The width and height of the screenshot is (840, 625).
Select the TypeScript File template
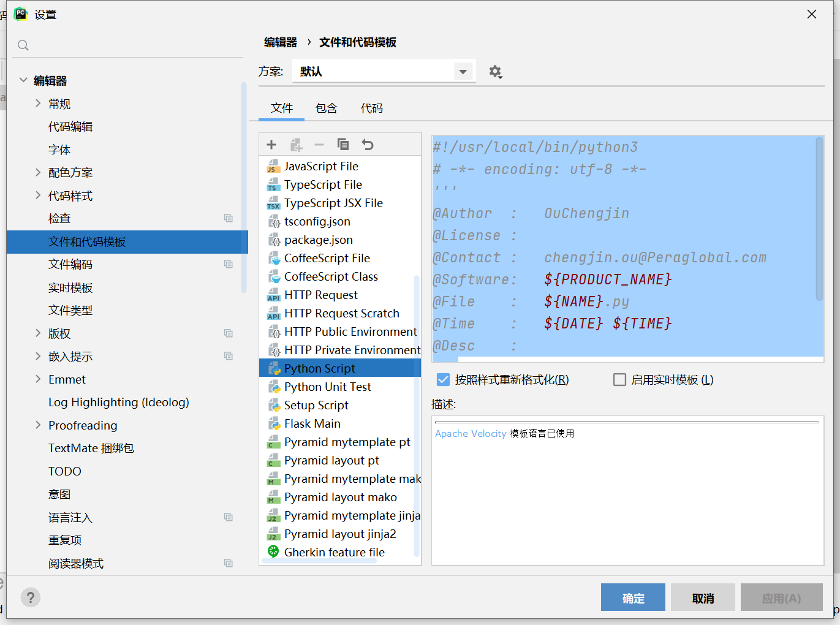click(340, 184)
